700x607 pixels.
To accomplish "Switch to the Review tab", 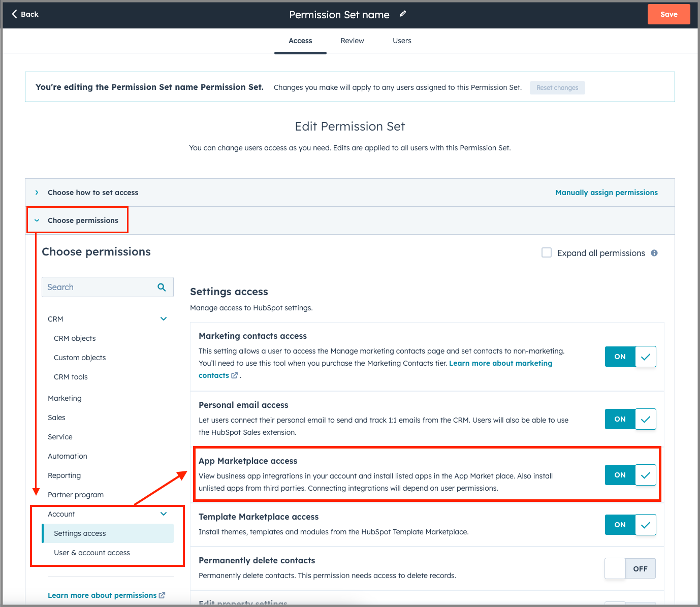I will tap(352, 41).
